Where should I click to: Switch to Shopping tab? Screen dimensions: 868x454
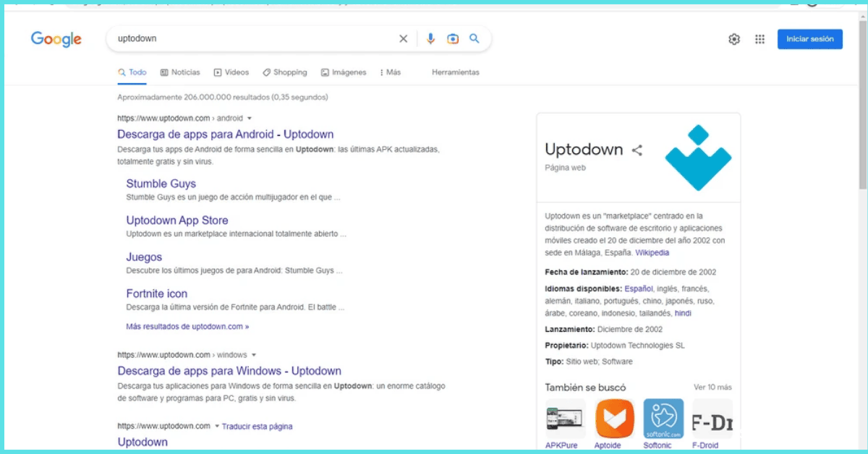(285, 72)
